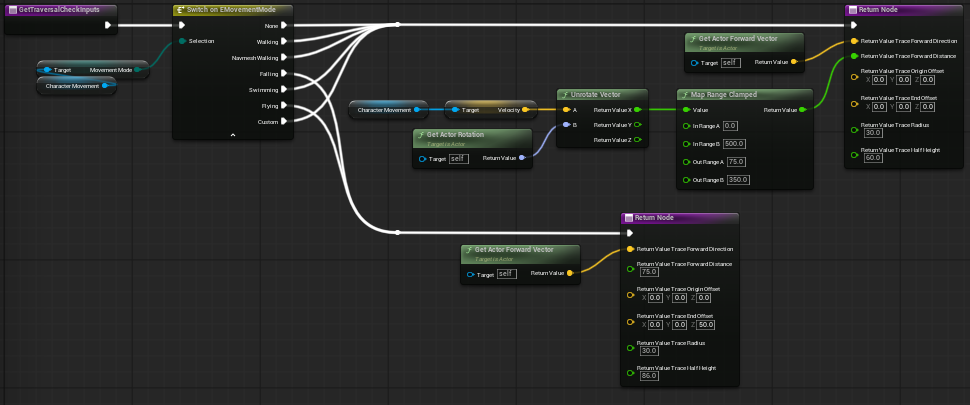
Task: Click the Return Value Z output pin
Action: [x=638, y=140]
